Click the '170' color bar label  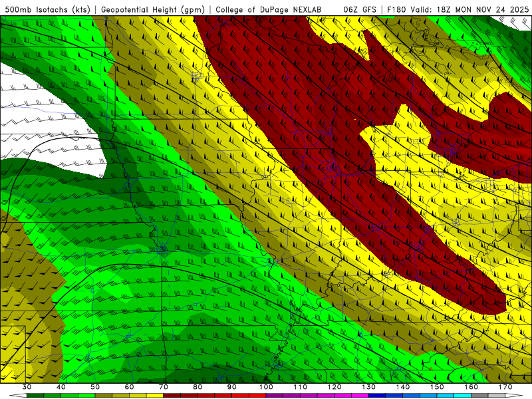505,387
